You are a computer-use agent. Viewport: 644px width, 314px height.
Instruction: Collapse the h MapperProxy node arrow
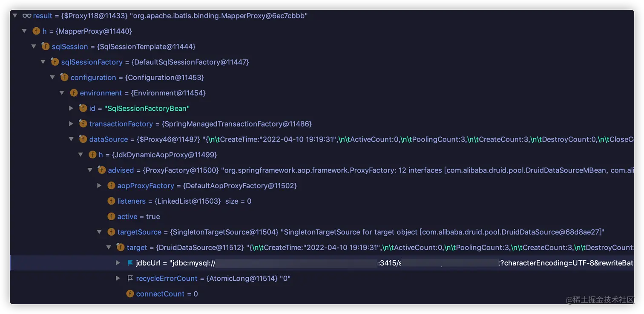pos(24,31)
